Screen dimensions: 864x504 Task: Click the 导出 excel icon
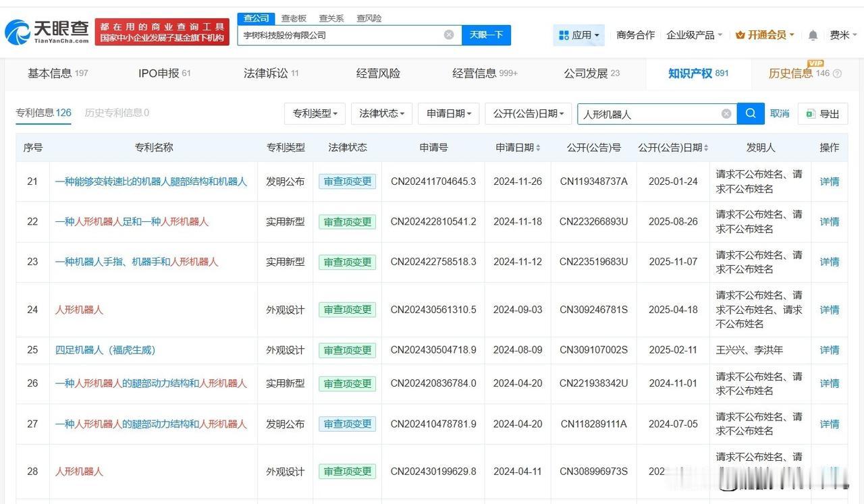click(811, 114)
